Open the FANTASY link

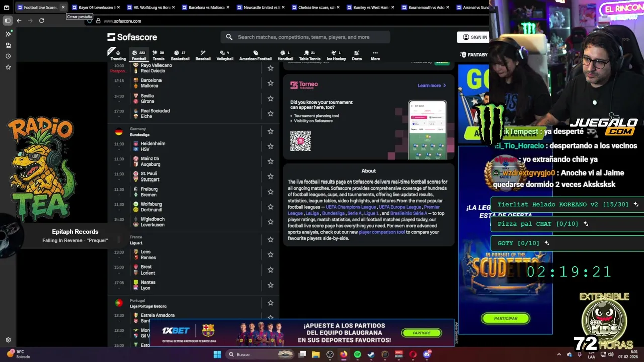(x=473, y=54)
